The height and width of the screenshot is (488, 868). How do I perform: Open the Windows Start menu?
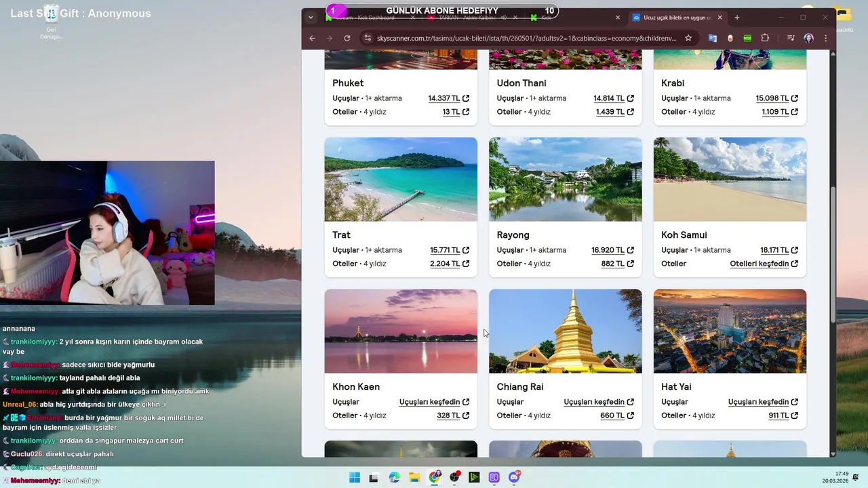pos(355,478)
